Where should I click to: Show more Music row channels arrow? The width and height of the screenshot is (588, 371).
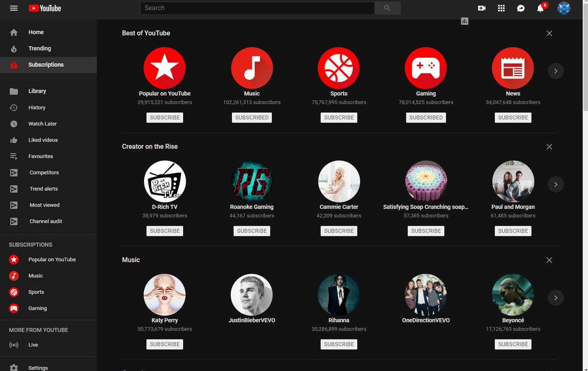pos(556,298)
